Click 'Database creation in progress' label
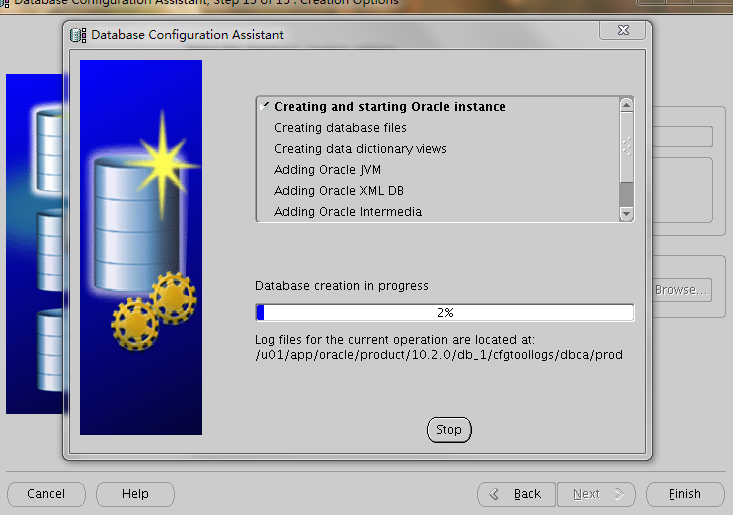The image size is (733, 515). pyautogui.click(x=341, y=286)
